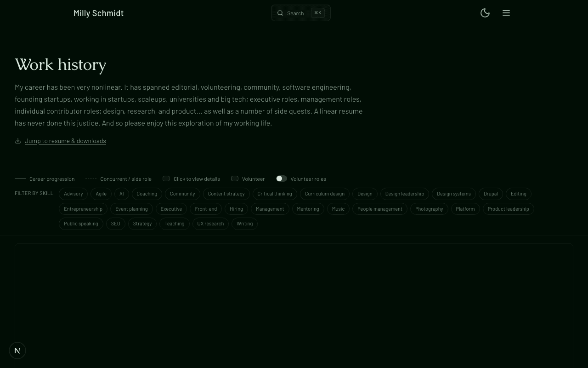Filter skills by Mentoring
Image resolution: width=588 pixels, height=368 pixels.
(x=308, y=209)
